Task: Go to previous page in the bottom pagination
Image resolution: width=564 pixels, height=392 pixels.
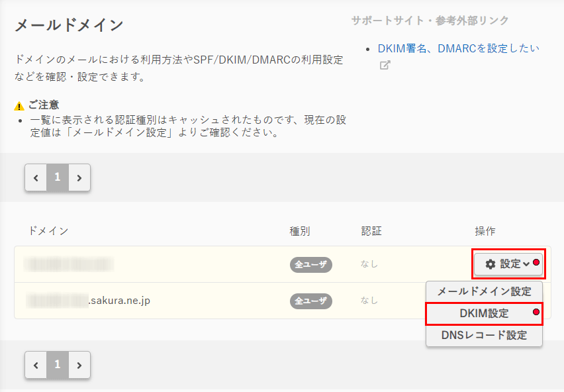Action: [36, 365]
